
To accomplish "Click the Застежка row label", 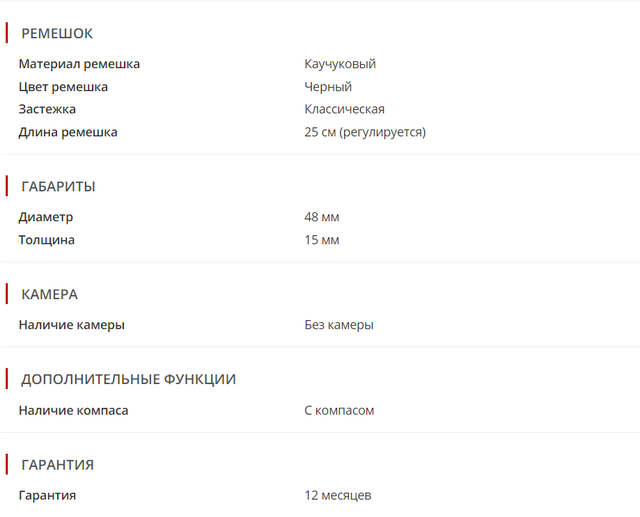I will click(47, 109).
